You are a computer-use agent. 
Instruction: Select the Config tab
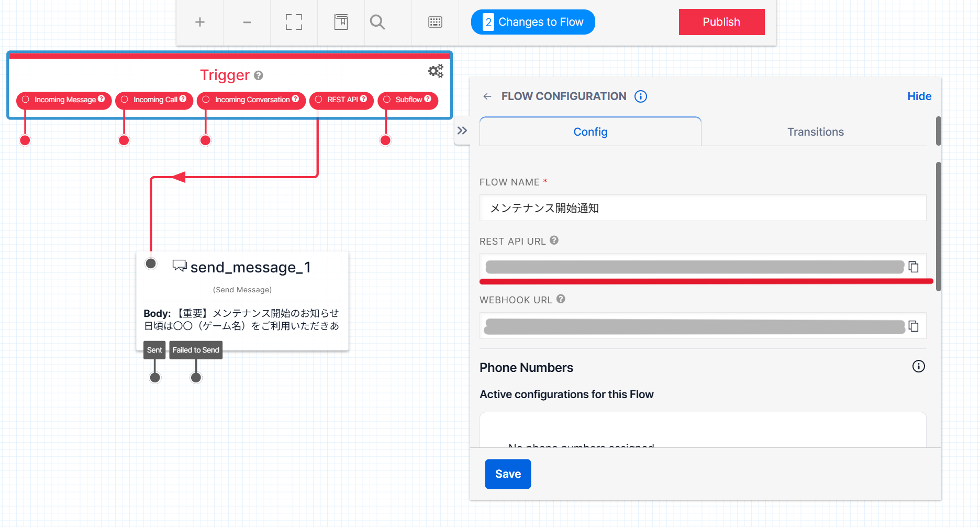pos(590,131)
